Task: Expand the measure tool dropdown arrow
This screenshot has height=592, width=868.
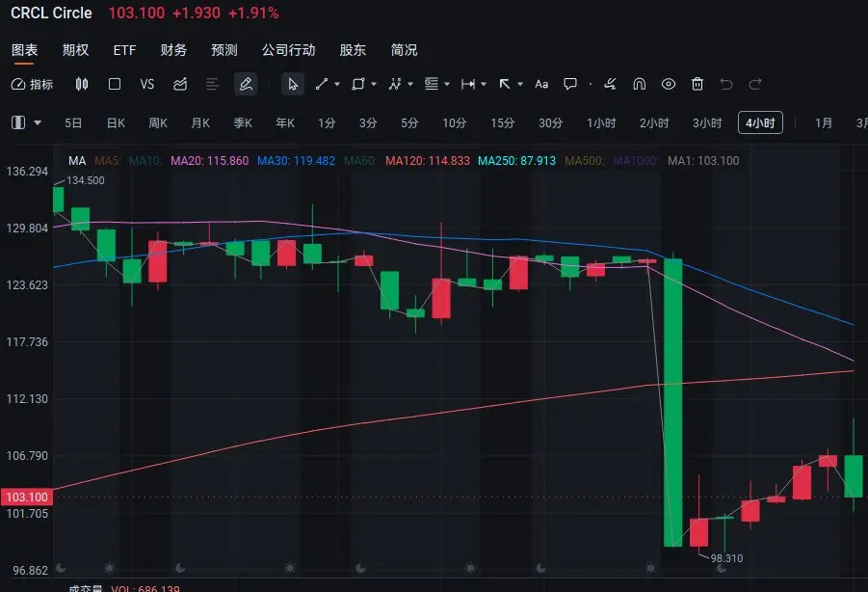Action: [x=484, y=84]
